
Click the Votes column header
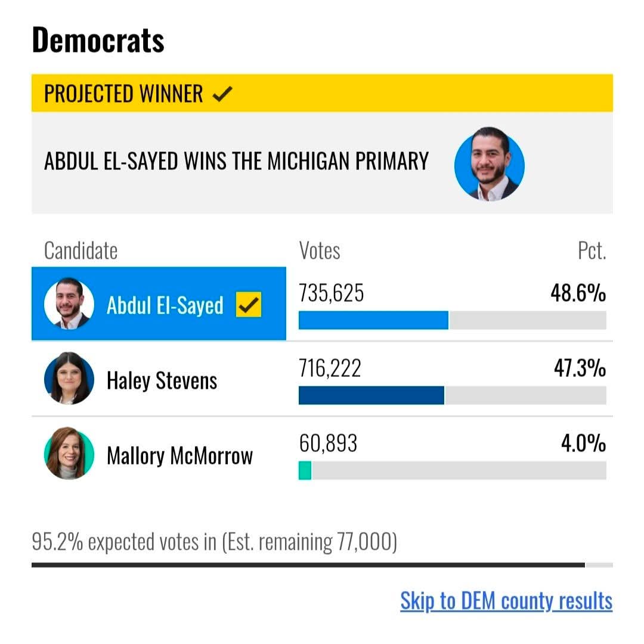tap(320, 250)
